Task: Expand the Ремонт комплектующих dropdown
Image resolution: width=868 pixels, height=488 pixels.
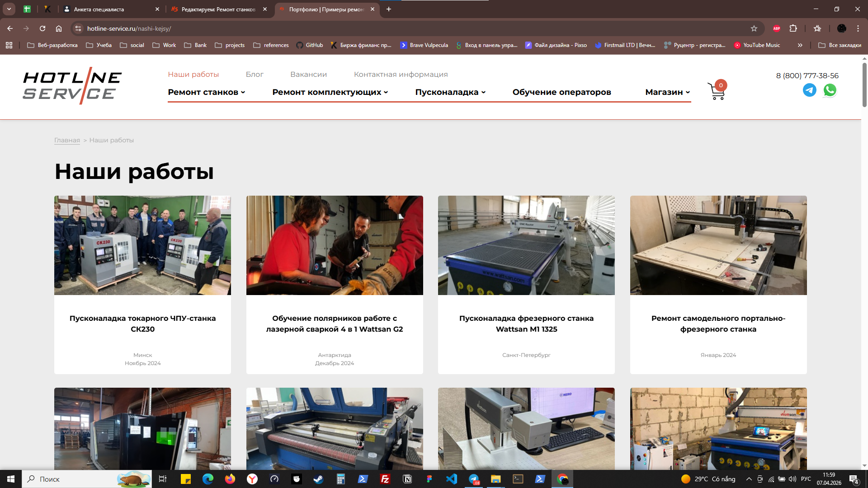Action: click(x=330, y=92)
